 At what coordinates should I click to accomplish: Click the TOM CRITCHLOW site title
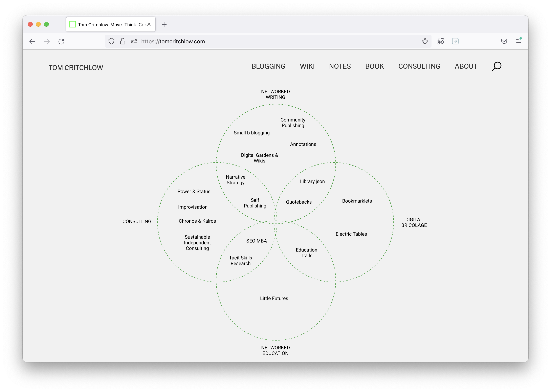click(76, 68)
